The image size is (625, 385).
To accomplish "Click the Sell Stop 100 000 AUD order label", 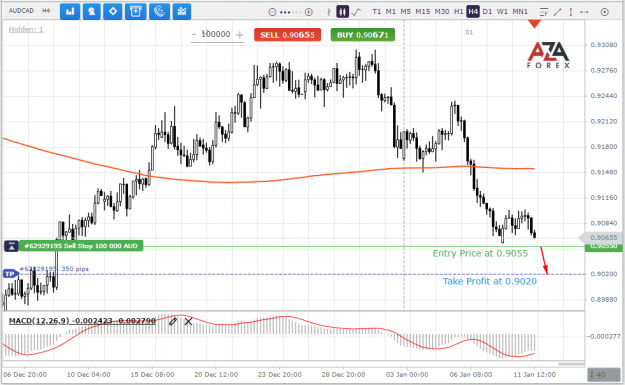I will coord(81,246).
